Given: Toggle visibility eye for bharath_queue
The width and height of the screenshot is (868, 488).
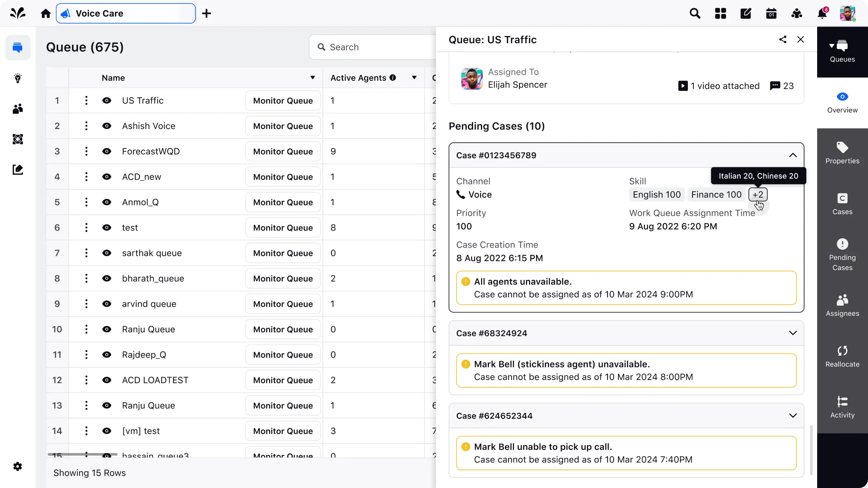Looking at the screenshot, I should click(x=107, y=279).
